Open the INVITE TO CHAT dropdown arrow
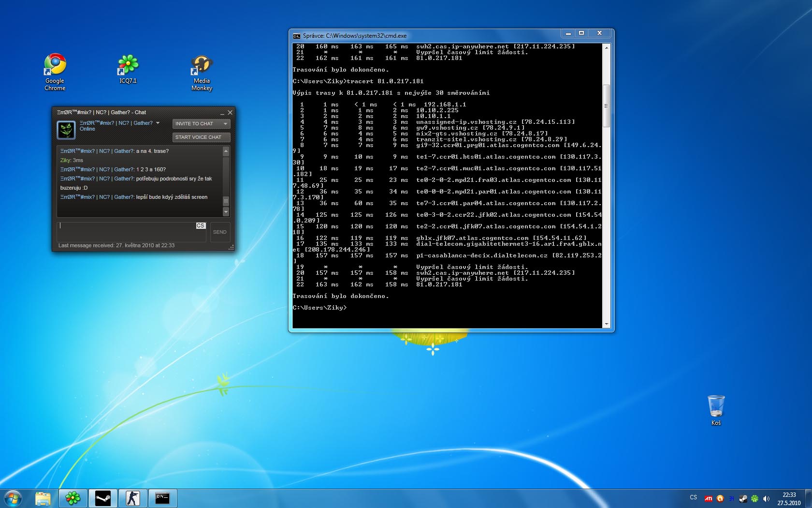The height and width of the screenshot is (508, 812). click(x=225, y=123)
